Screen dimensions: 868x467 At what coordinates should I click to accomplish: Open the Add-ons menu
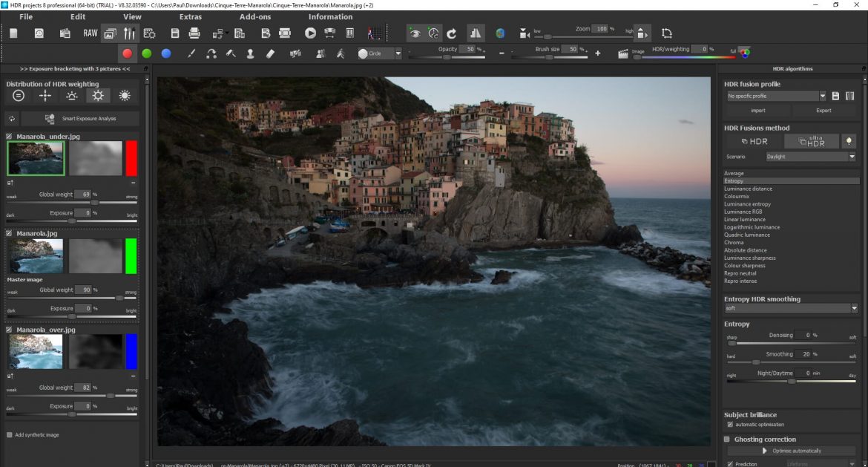tap(257, 16)
